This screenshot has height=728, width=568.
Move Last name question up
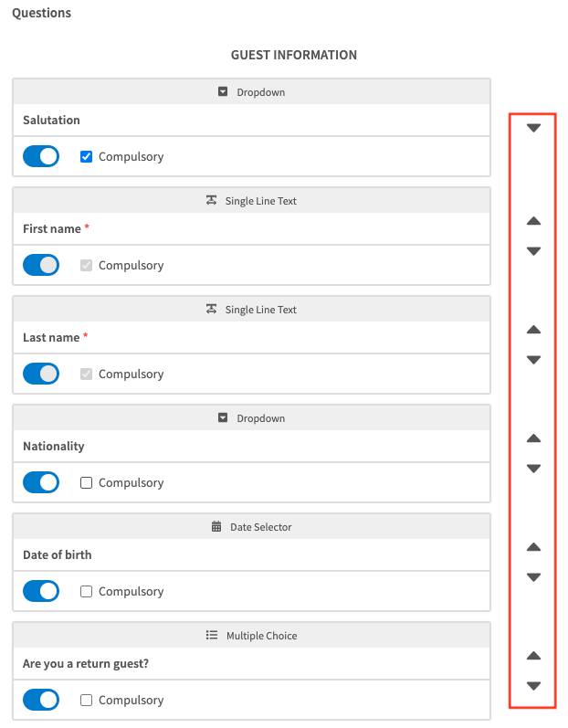click(x=534, y=330)
